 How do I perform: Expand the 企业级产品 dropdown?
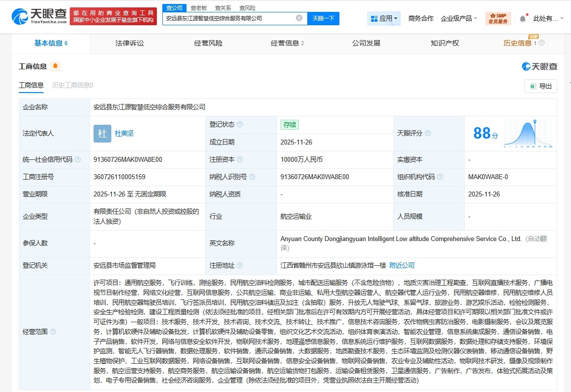(x=458, y=18)
